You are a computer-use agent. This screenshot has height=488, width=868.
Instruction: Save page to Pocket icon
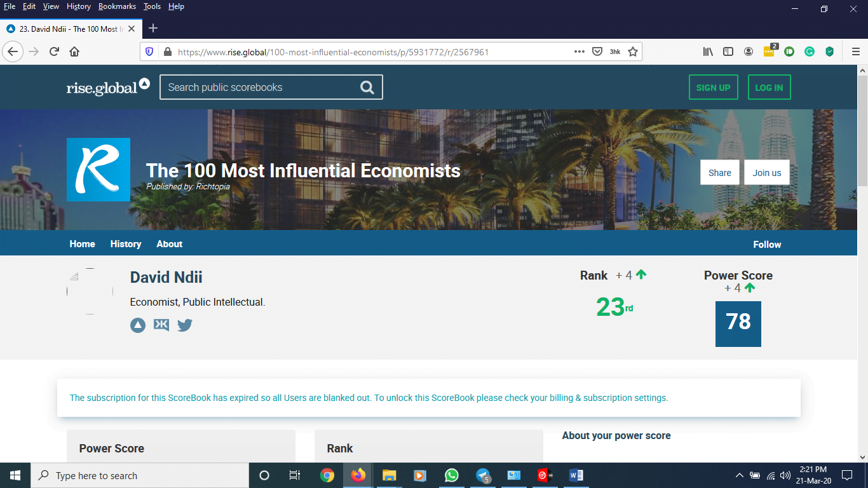pyautogui.click(x=597, y=52)
